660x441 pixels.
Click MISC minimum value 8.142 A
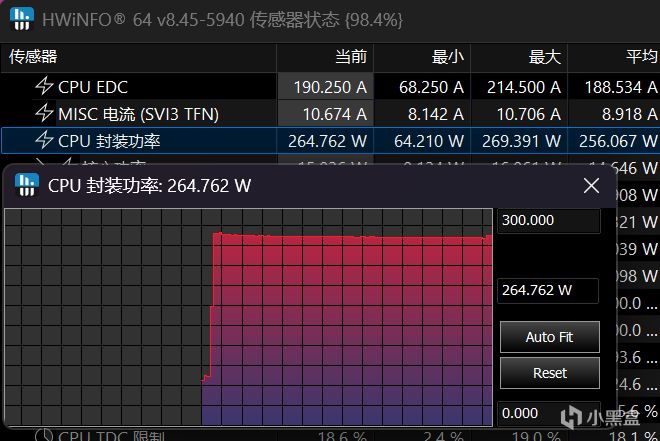(436, 114)
